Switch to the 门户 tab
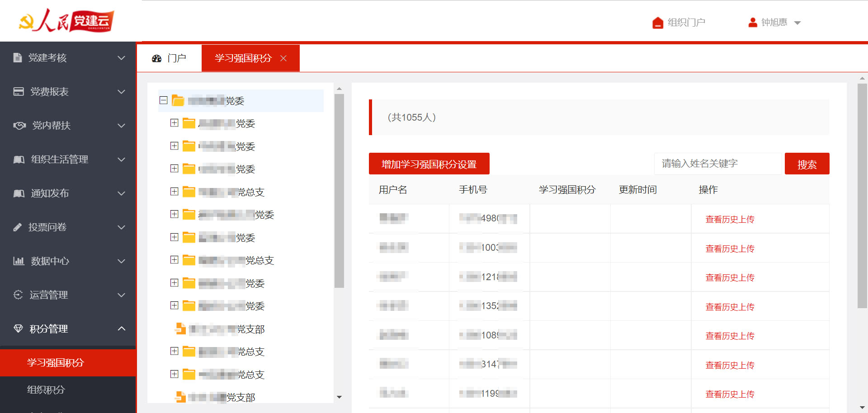The width and height of the screenshot is (868, 413). 169,58
